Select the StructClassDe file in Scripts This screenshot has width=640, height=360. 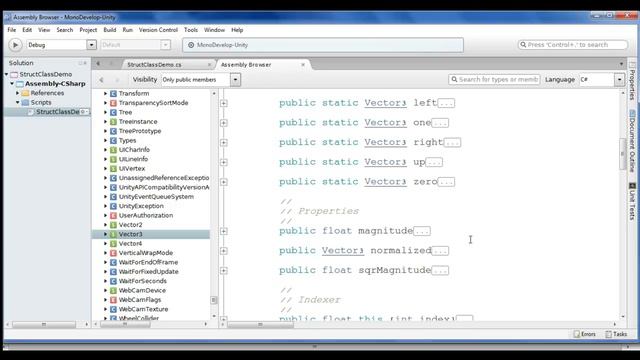(x=58, y=112)
